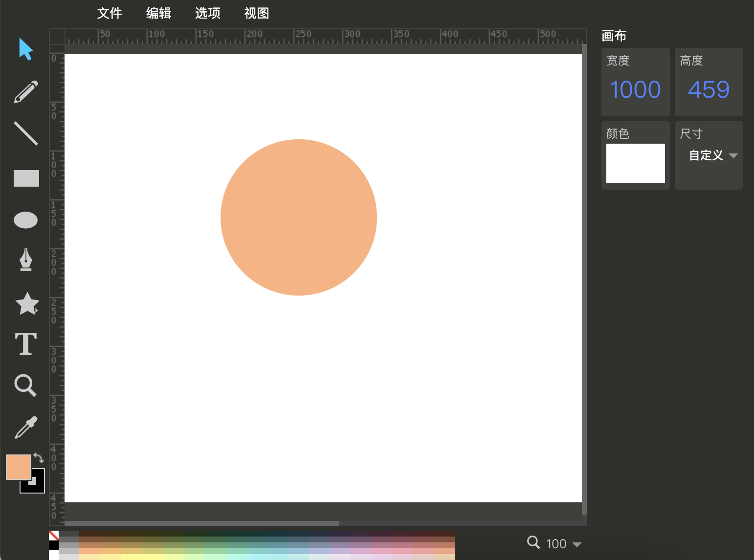This screenshot has height=560, width=754.
Task: Swap fill and stroke colors
Action: coord(39,458)
